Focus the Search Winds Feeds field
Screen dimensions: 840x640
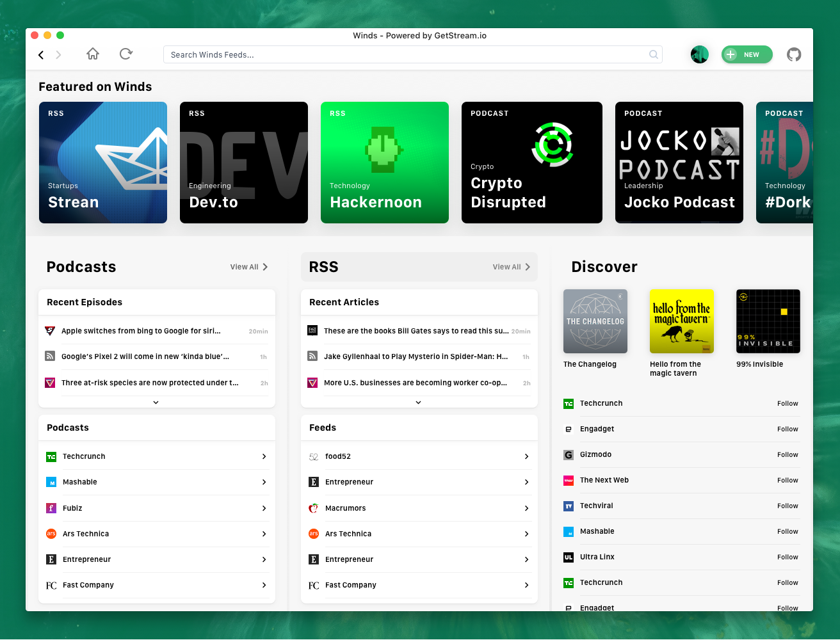413,54
